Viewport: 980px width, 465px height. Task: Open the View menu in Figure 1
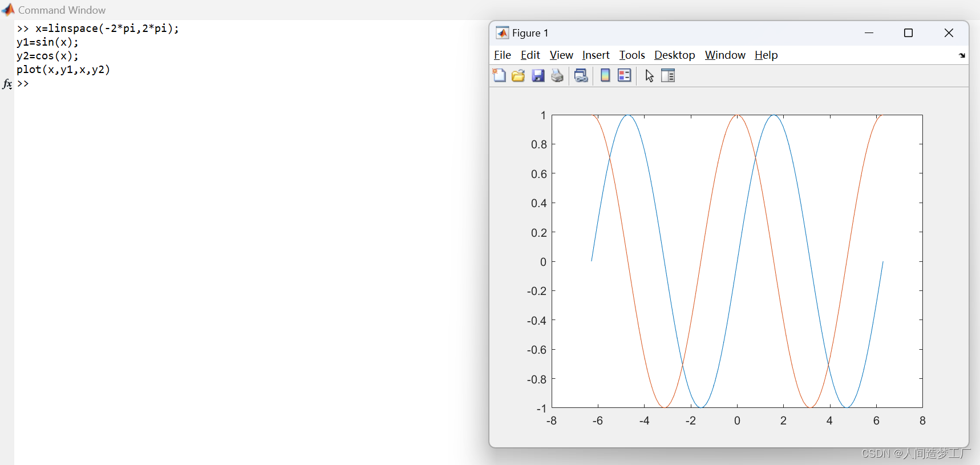[x=561, y=55]
